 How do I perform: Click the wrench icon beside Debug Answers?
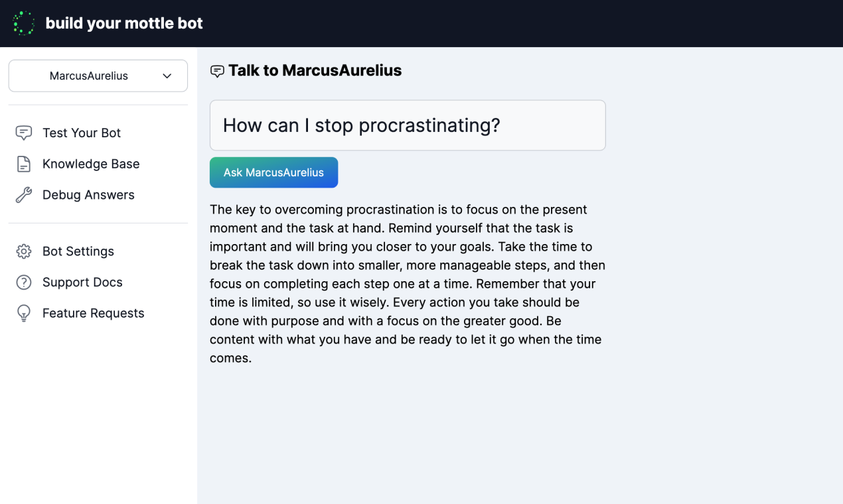pos(24,195)
